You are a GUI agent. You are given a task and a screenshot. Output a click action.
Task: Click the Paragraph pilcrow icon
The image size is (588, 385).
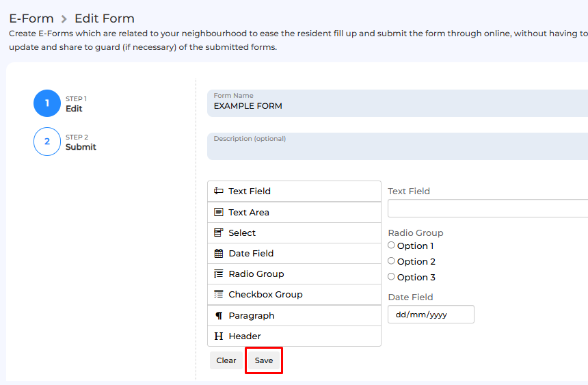click(219, 315)
